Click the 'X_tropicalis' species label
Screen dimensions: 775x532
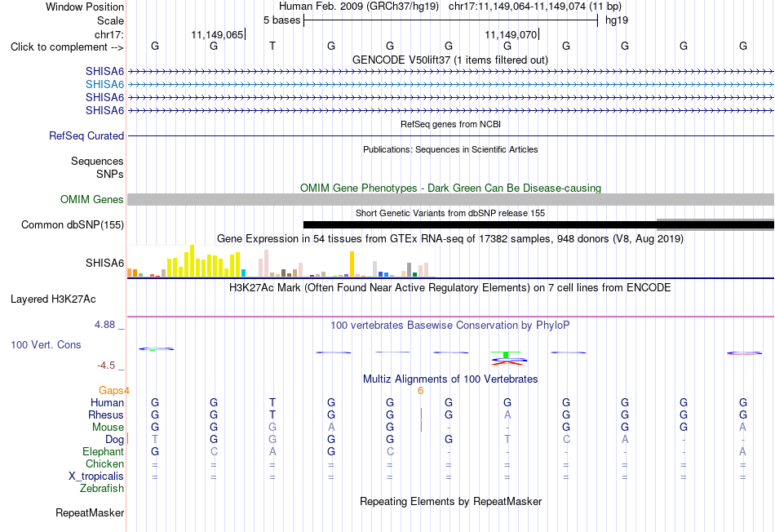tap(96, 477)
